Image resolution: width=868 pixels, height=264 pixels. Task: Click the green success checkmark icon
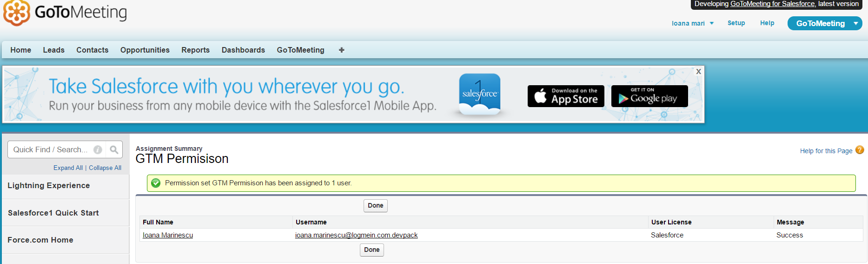(156, 183)
